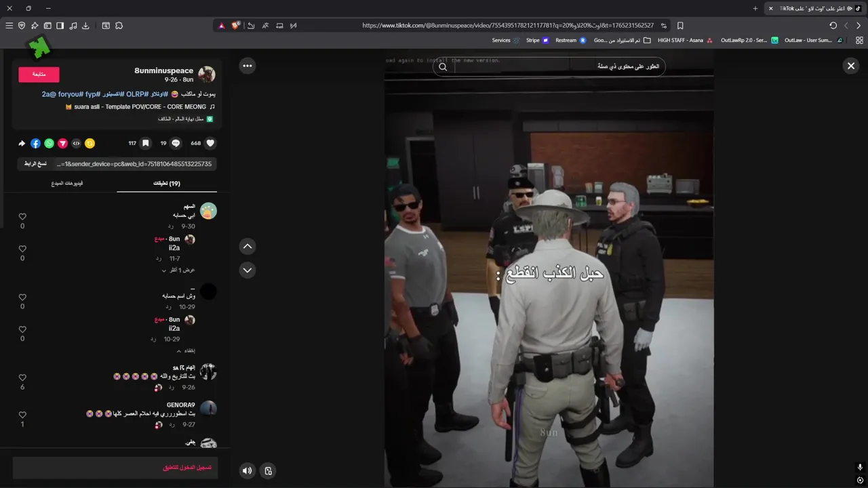868x488 pixels.
Task: Share video to WhatsApp
Action: (49, 143)
